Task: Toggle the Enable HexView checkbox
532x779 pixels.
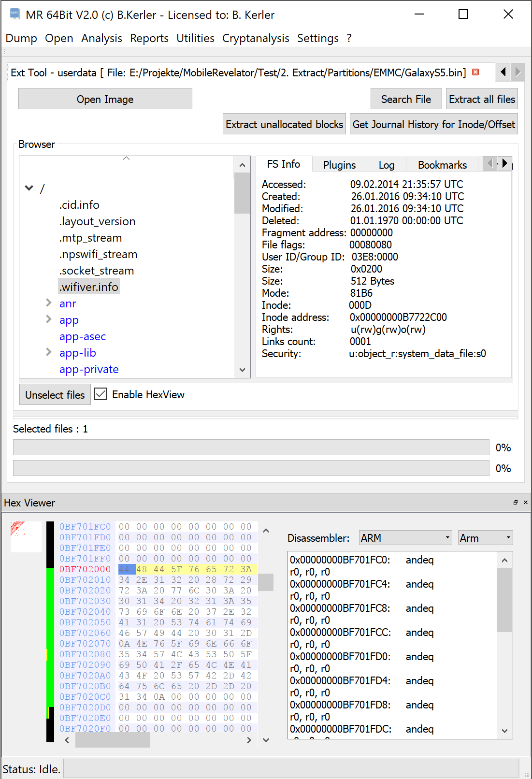Action: click(101, 394)
